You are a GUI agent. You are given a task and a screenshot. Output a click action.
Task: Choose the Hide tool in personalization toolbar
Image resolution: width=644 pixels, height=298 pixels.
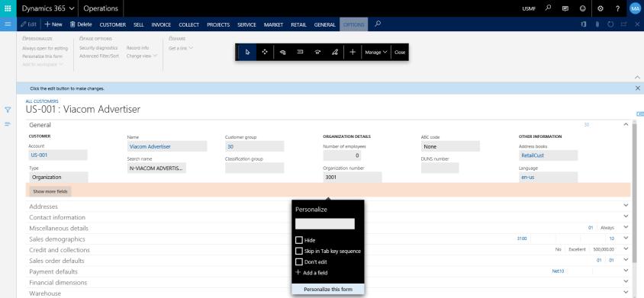point(282,52)
